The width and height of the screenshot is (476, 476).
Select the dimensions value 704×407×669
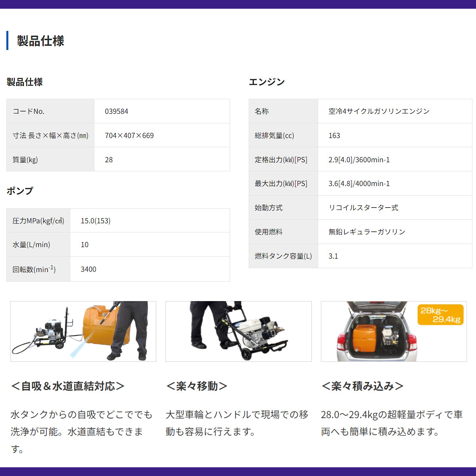(129, 136)
